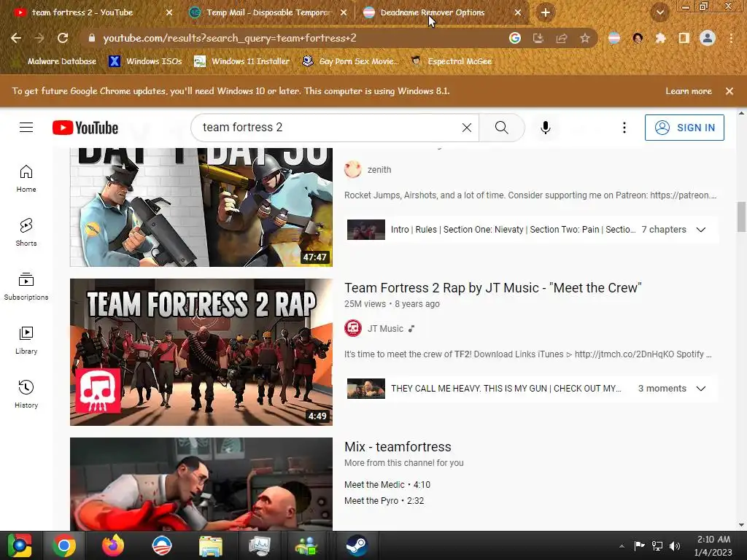747x560 pixels.
Task: Open the Espectral McGee bookmark
Action: pyautogui.click(x=451, y=61)
